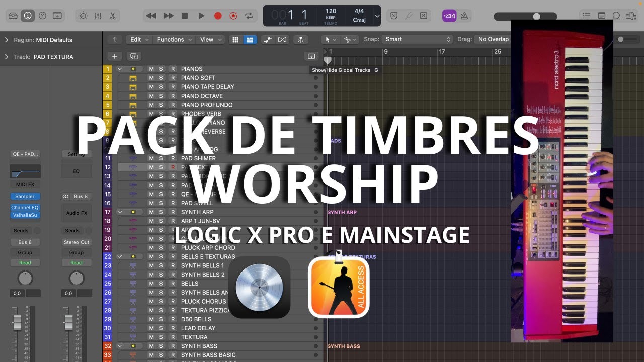The image size is (644, 362).
Task: Toggle the Tuner button
Action: (409, 16)
